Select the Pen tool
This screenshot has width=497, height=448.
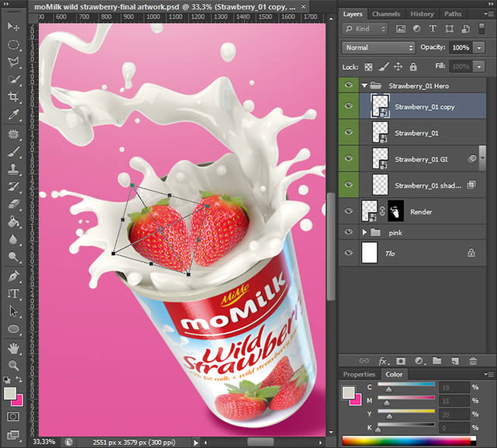13,276
